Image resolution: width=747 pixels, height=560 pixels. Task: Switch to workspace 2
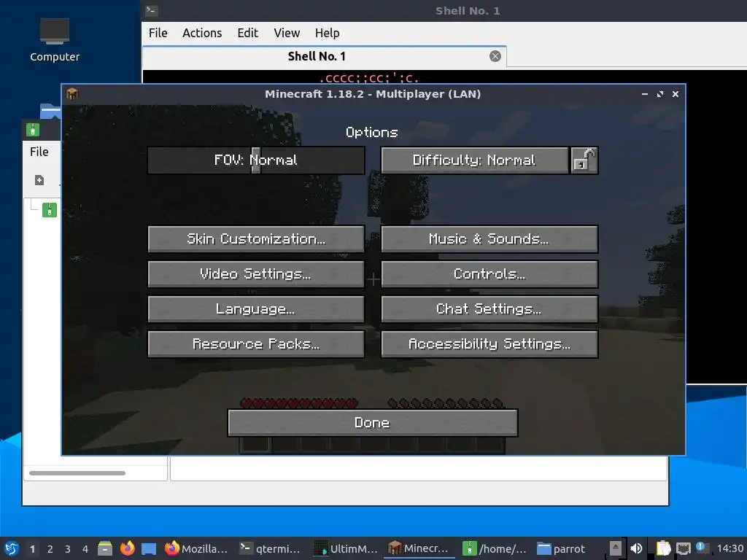50,549
